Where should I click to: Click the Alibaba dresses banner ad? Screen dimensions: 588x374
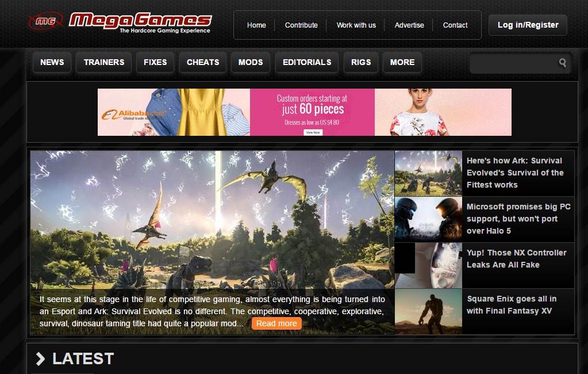(305, 112)
